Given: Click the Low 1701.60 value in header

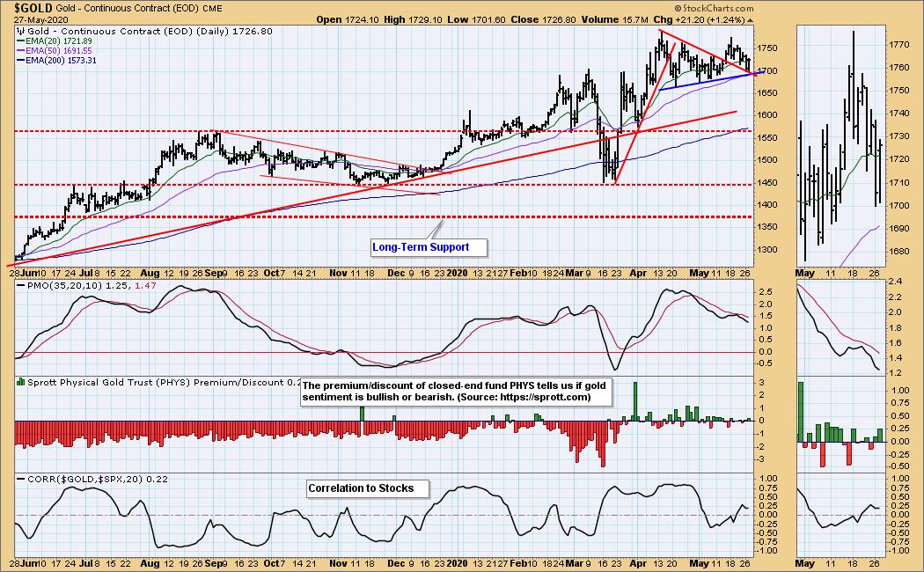Looking at the screenshot, I should click(x=476, y=19).
